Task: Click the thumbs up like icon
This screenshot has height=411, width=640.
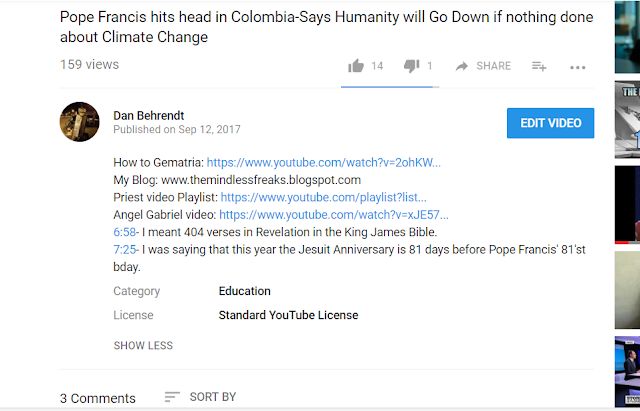Action: (356, 66)
